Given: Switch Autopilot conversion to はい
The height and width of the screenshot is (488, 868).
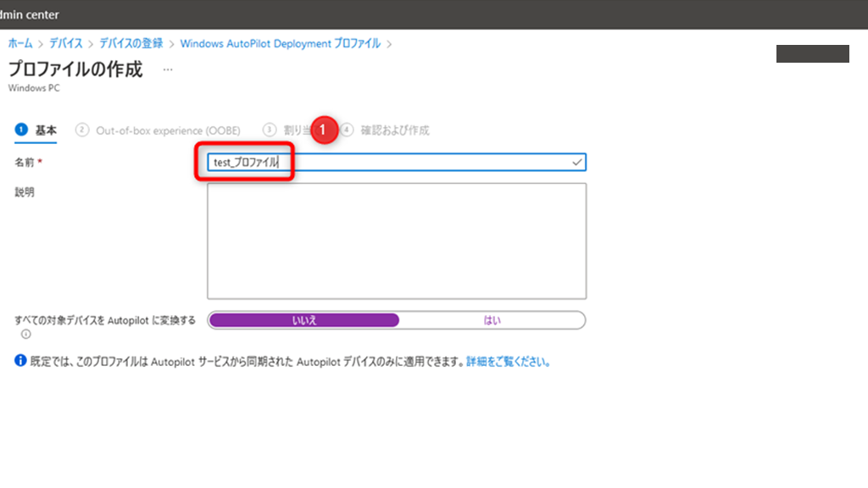Looking at the screenshot, I should 492,320.
